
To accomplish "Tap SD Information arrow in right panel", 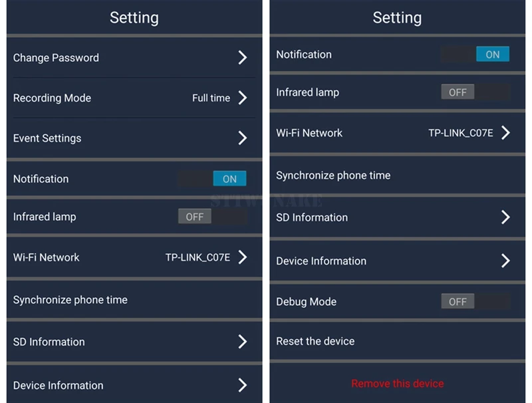I will (x=505, y=217).
